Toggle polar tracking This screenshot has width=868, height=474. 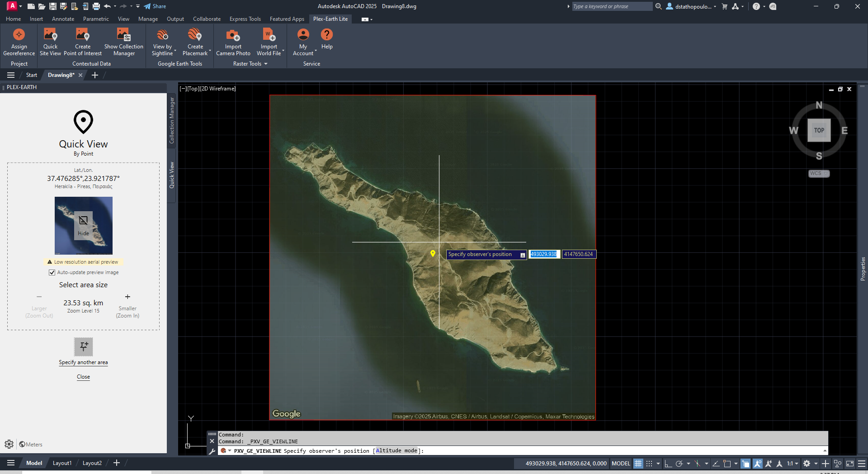point(679,463)
